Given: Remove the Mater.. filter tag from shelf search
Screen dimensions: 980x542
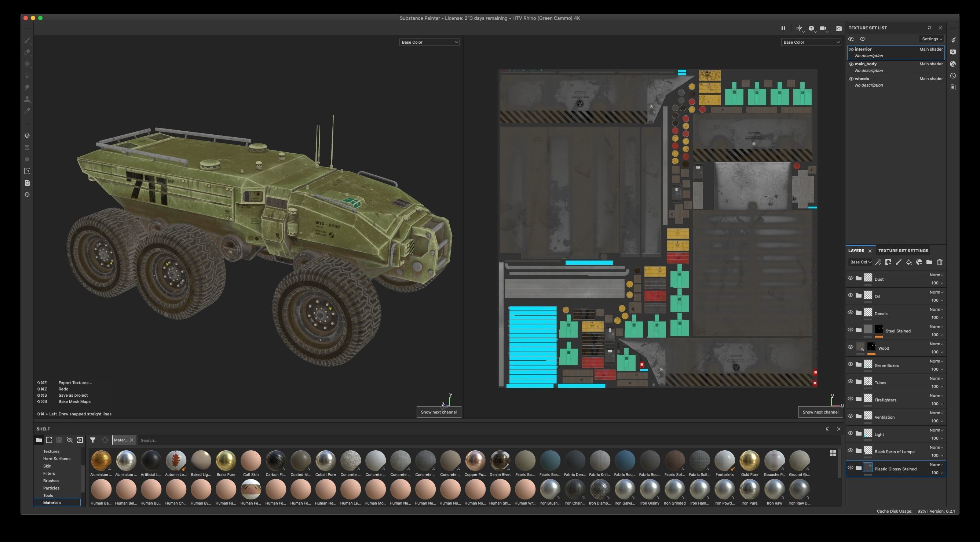Looking at the screenshot, I should (132, 440).
